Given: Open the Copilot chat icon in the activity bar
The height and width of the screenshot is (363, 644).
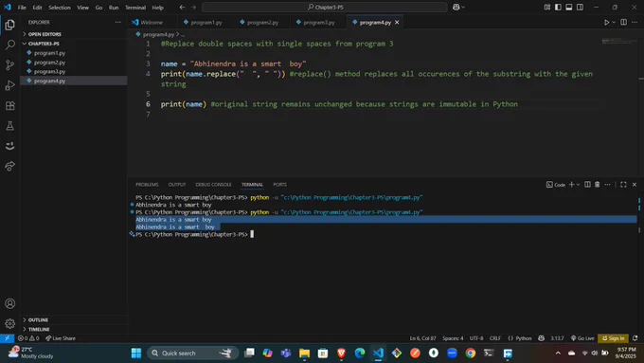Looking at the screenshot, I should [9, 146].
